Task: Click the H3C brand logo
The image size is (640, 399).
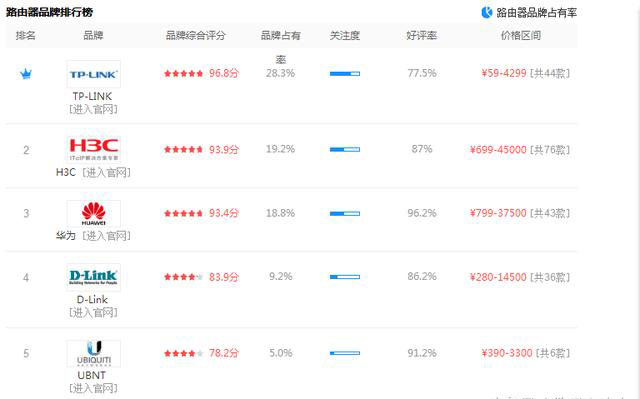Action: tap(93, 150)
